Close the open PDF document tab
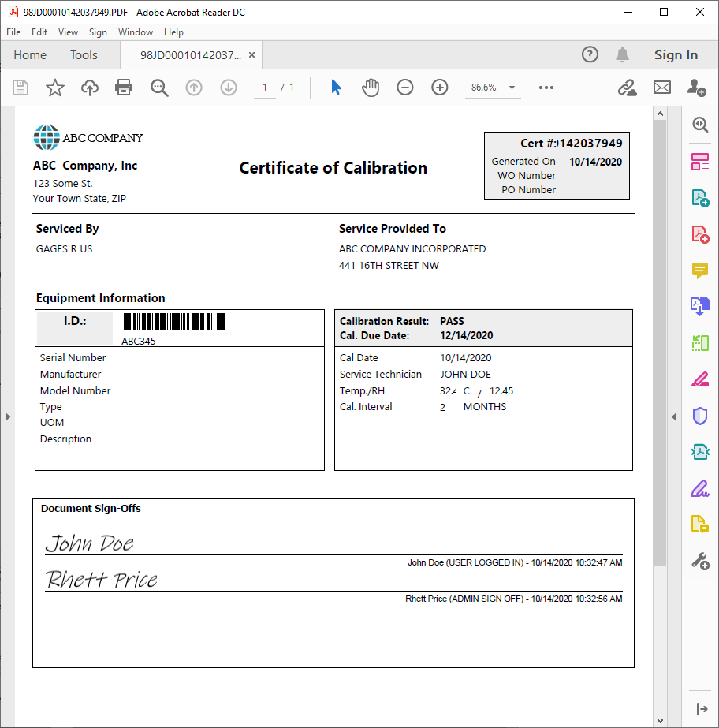The width and height of the screenshot is (719, 728). (251, 55)
